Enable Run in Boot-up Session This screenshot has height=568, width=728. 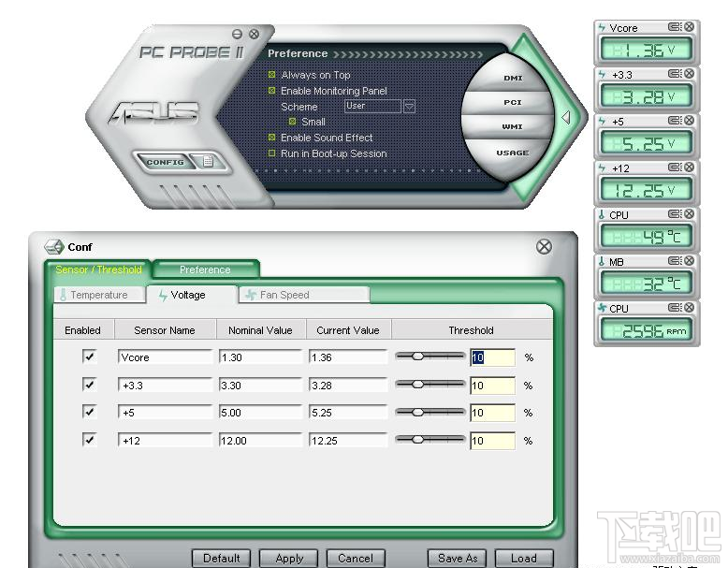272,153
